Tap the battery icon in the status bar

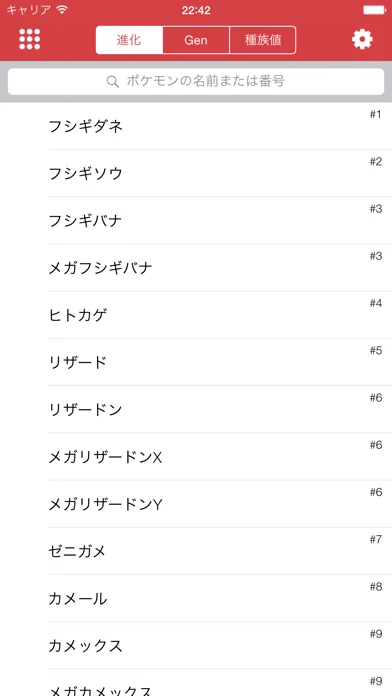(374, 10)
